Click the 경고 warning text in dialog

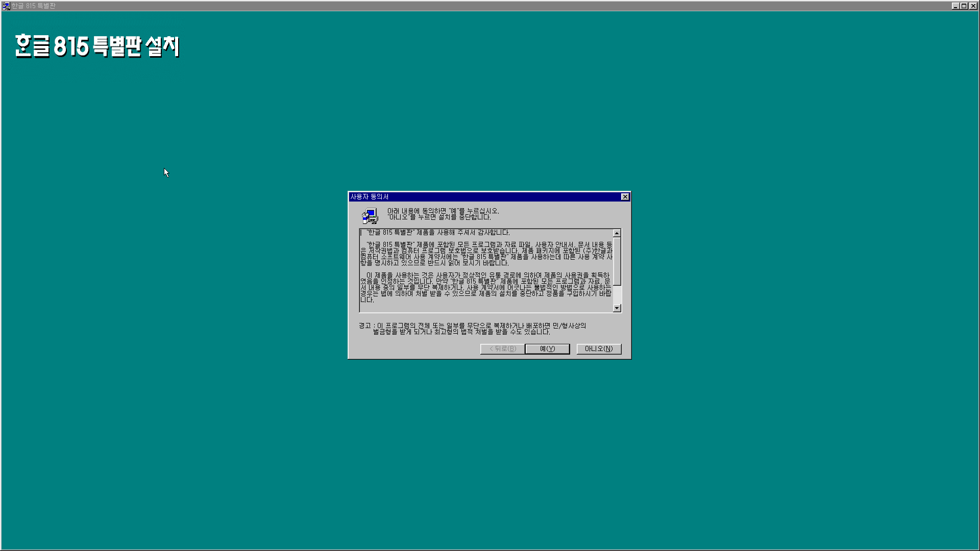pyautogui.click(x=472, y=329)
